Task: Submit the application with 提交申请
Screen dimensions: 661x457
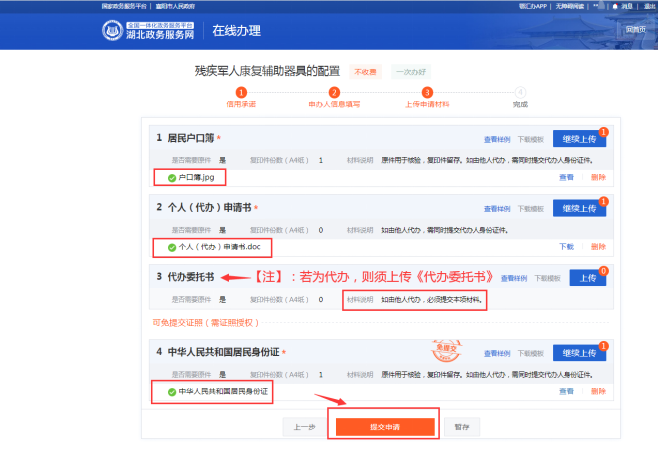Action: (x=385, y=426)
